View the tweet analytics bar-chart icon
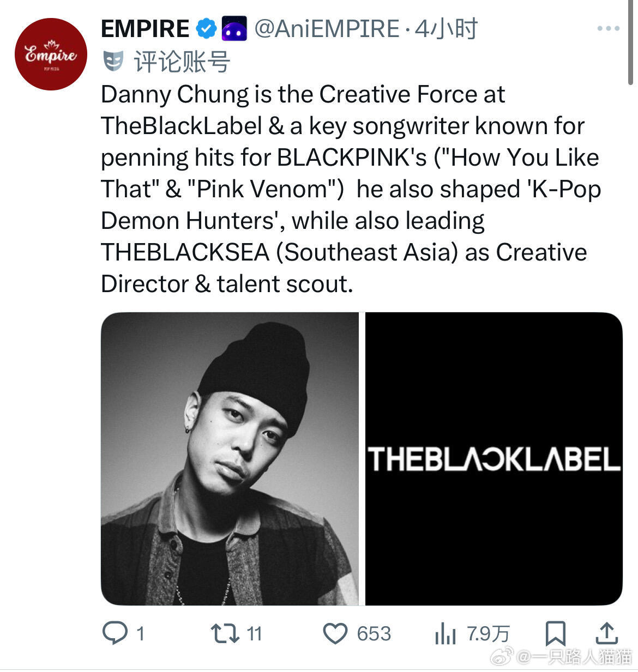The height and width of the screenshot is (672, 638). click(x=445, y=634)
